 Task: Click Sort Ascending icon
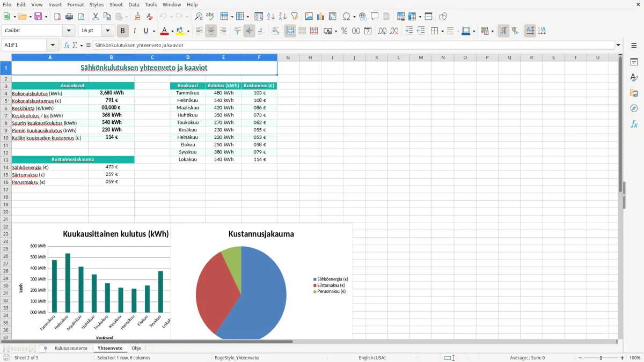coord(271,17)
